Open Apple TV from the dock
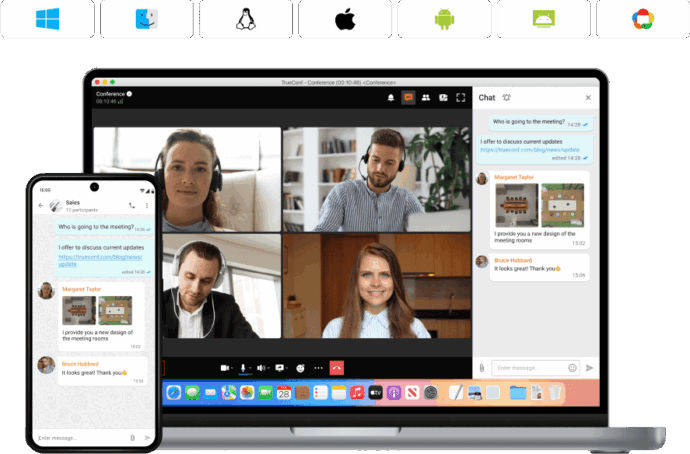 [375, 392]
